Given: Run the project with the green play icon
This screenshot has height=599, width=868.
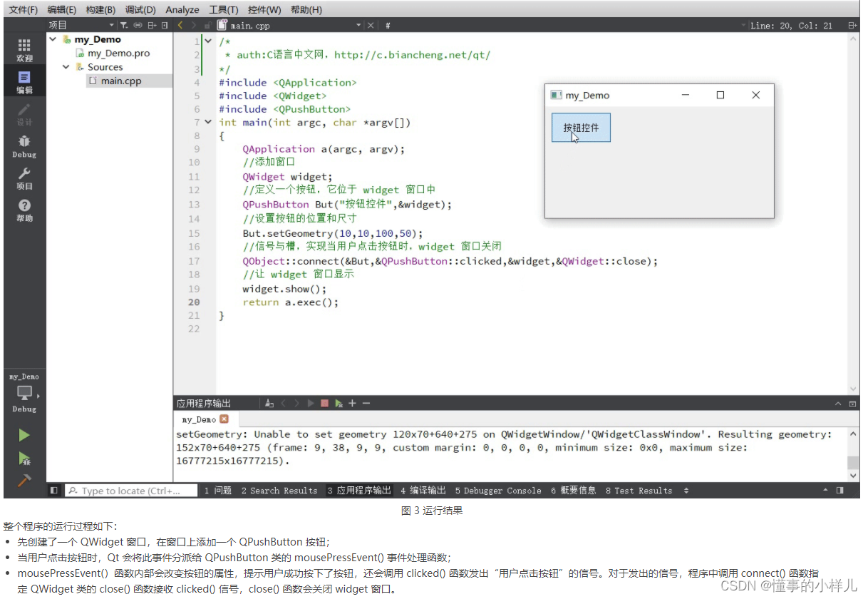Looking at the screenshot, I should click(x=24, y=435).
